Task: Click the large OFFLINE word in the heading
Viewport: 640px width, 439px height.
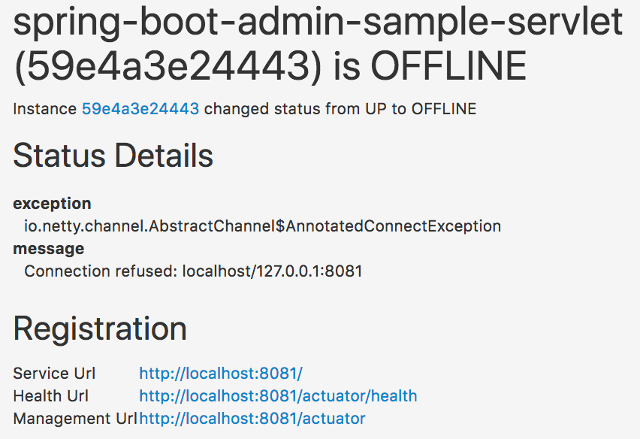Action: pos(448,66)
